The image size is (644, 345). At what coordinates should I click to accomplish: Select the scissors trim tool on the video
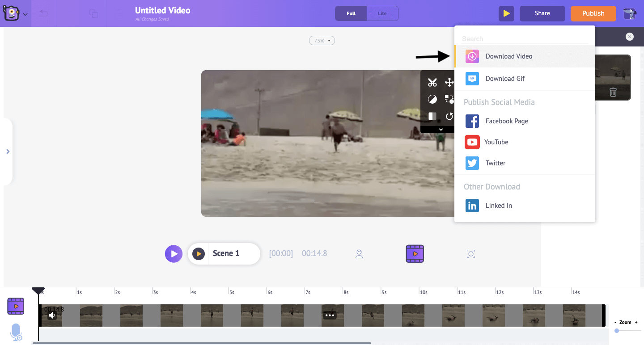tap(432, 82)
